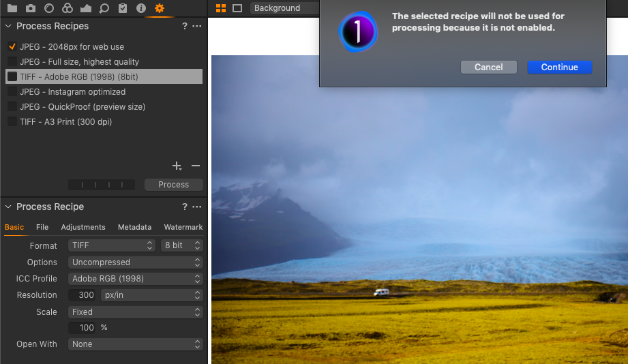This screenshot has width=628, height=364.
Task: Click Continue in the warning dialog
Action: click(560, 67)
